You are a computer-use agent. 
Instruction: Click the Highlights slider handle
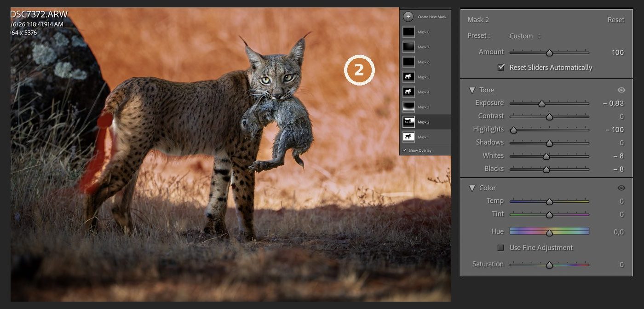[x=513, y=130]
